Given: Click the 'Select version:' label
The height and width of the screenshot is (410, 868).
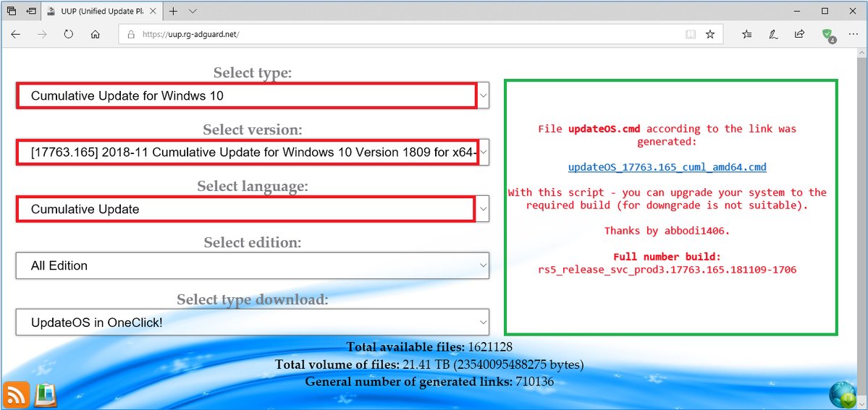Looking at the screenshot, I should (253, 129).
